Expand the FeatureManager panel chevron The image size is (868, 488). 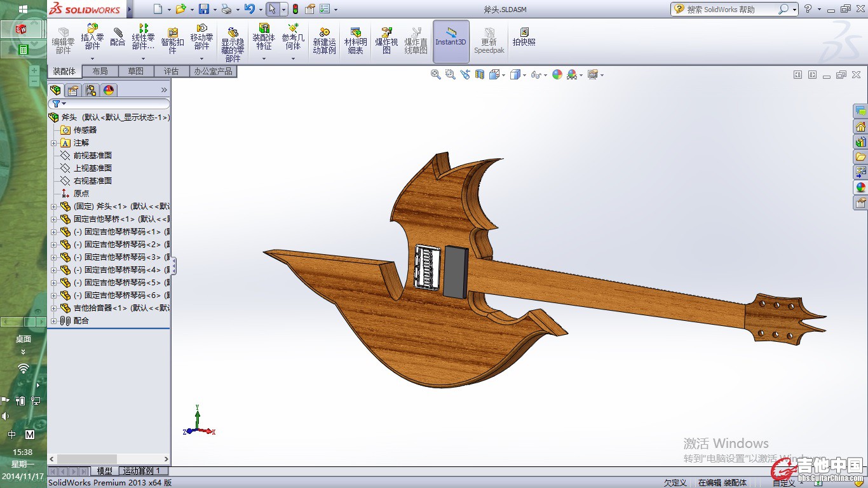tap(164, 90)
